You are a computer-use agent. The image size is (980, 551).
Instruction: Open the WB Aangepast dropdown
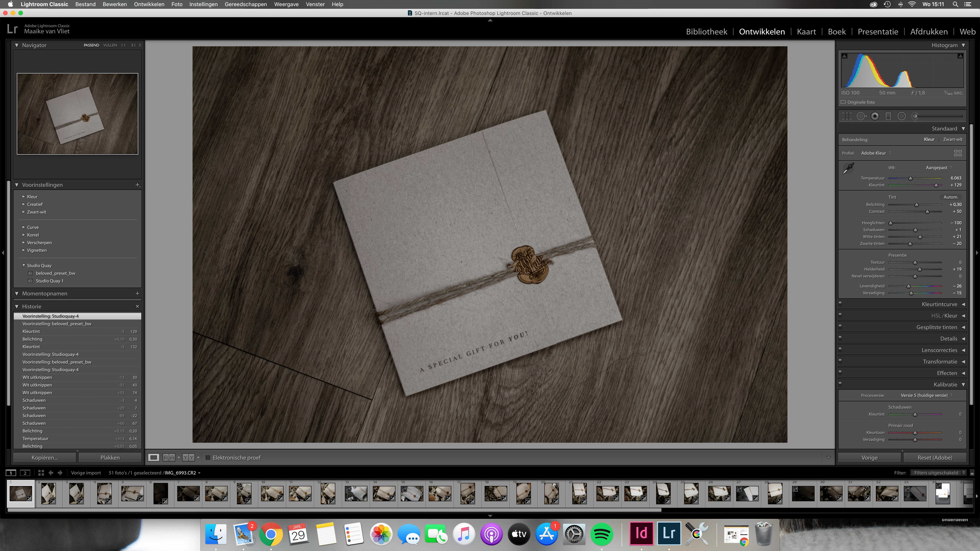pyautogui.click(x=938, y=168)
